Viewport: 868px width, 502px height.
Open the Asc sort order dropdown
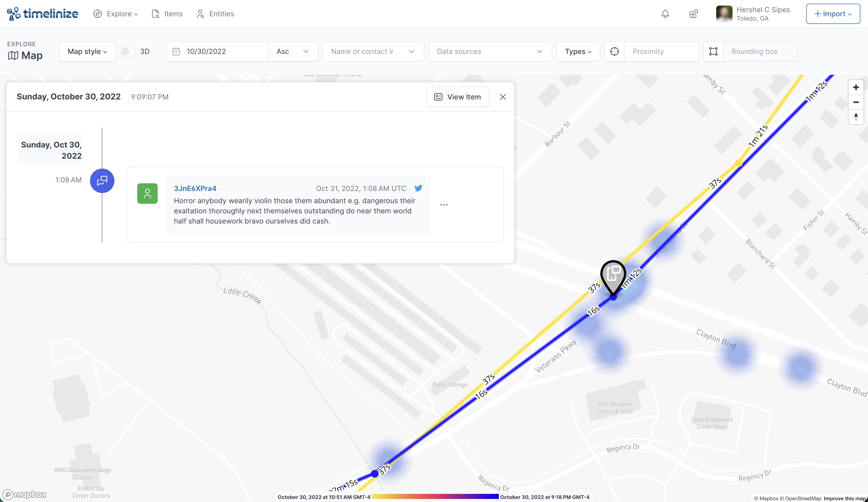point(293,51)
